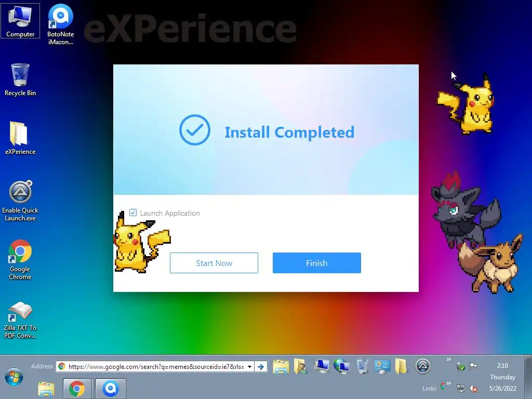
Task: Open the Google icon in the Links toolbar
Action: [443, 386]
